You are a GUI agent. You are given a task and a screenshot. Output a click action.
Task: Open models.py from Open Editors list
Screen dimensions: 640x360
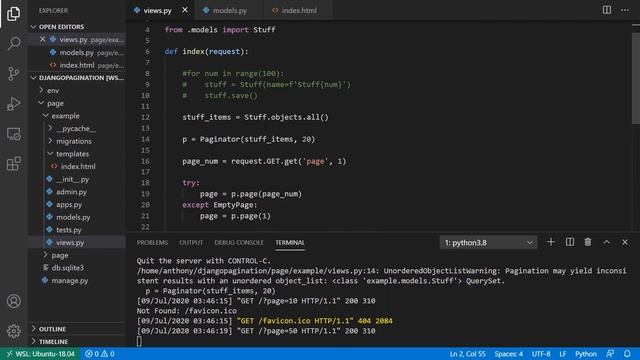tap(76, 52)
